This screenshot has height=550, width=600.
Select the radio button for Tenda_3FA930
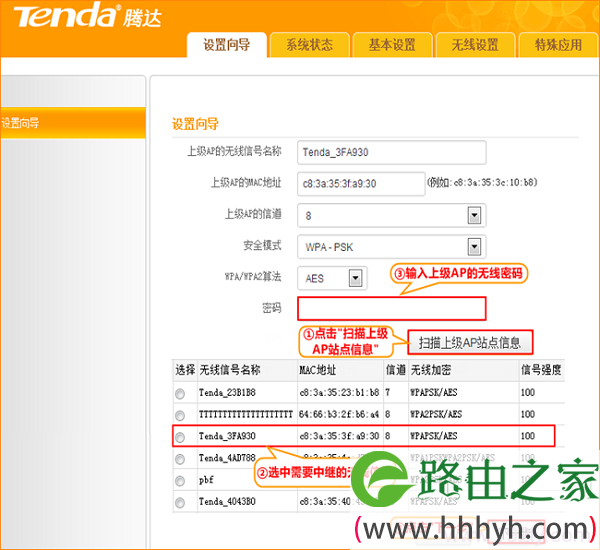click(180, 437)
